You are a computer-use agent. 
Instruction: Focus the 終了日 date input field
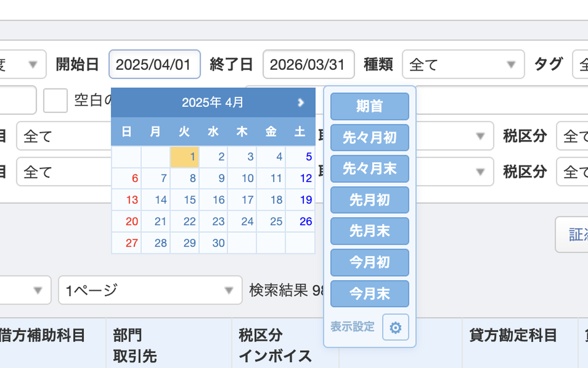tap(309, 64)
